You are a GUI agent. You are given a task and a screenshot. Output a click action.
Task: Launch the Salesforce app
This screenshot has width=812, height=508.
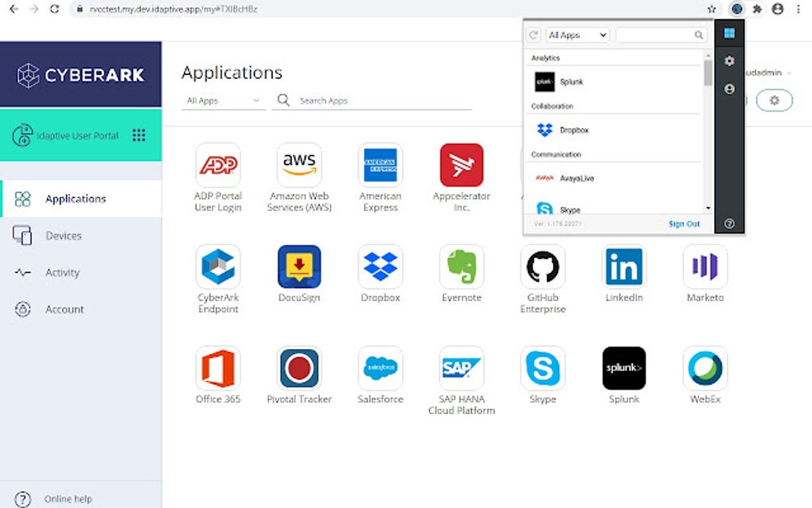coord(381,369)
